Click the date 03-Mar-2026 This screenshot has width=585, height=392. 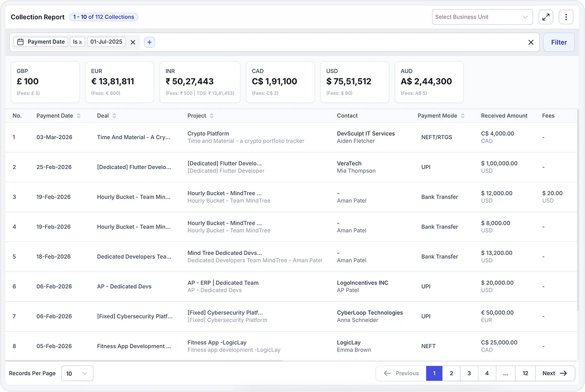coord(54,137)
